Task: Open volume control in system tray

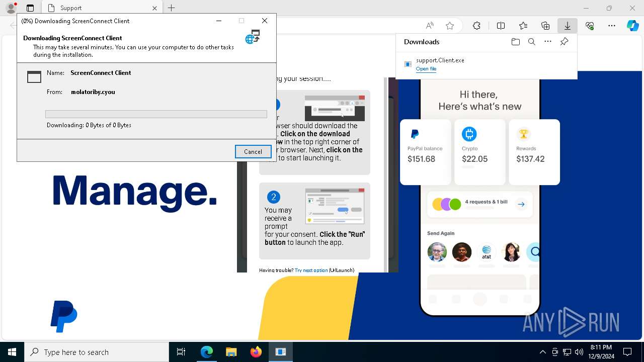Action: click(579, 352)
